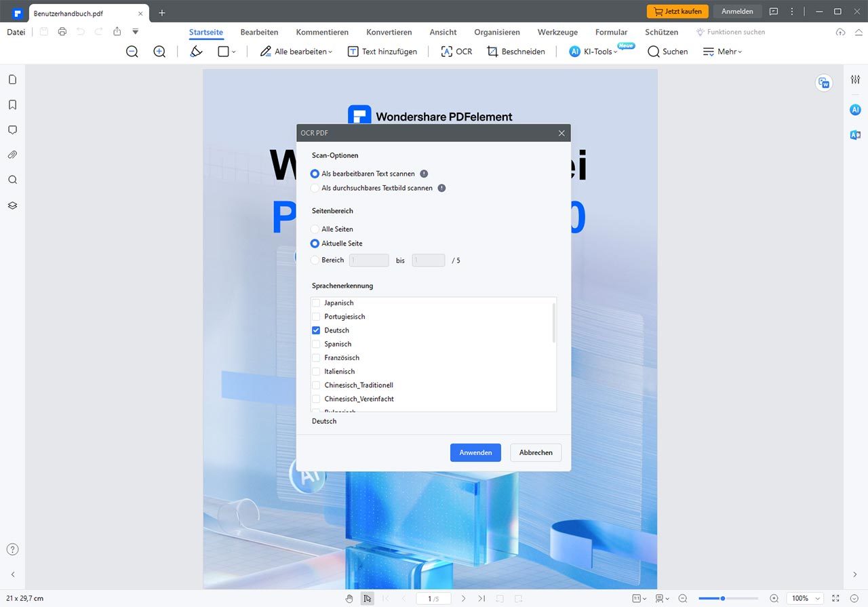This screenshot has width=868, height=607.
Task: Check the Französisch language checkbox
Action: 315,357
